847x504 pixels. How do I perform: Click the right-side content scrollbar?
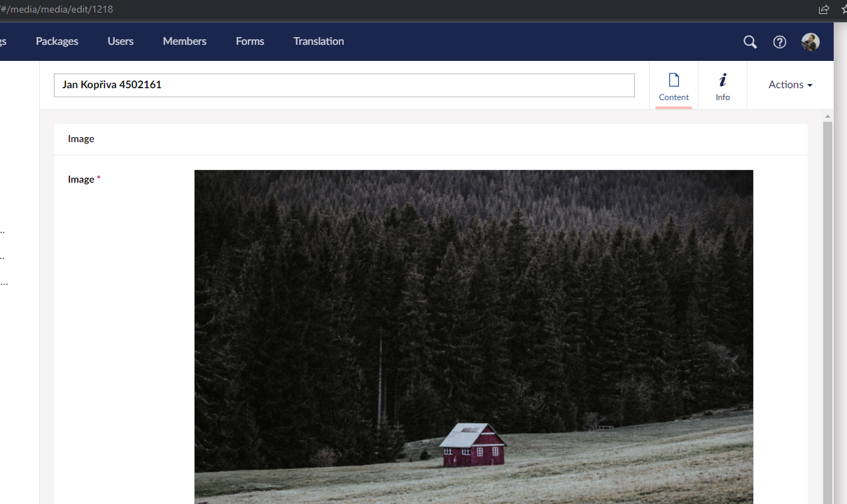(x=827, y=210)
